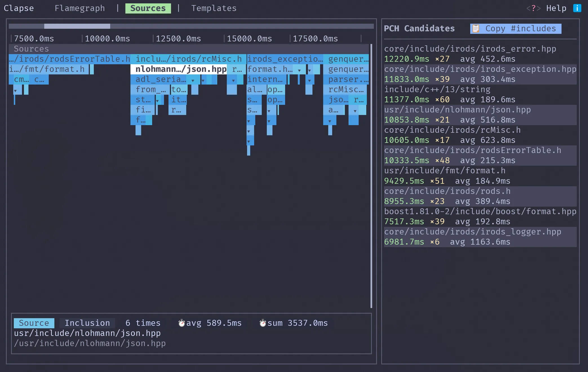
Task: Select the irods_exceptio… flame block
Action: pyautogui.click(x=285, y=59)
